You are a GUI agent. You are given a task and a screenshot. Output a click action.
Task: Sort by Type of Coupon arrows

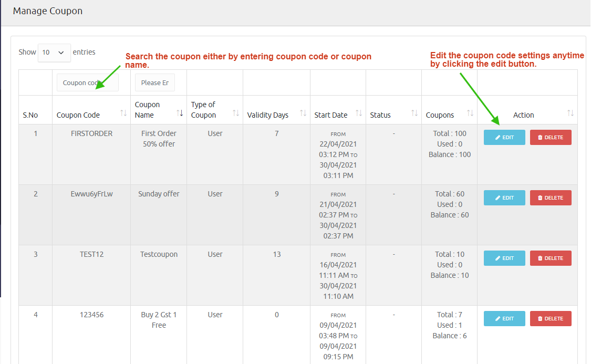[x=236, y=113]
